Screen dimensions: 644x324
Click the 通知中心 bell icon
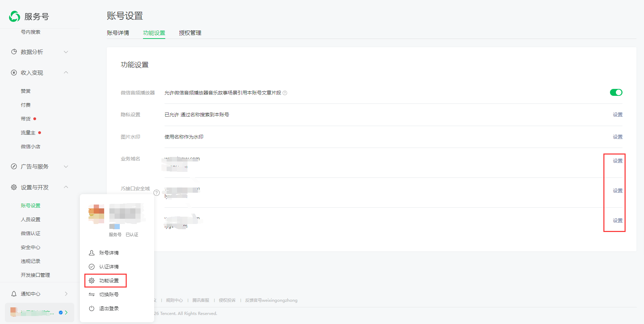[x=14, y=294]
